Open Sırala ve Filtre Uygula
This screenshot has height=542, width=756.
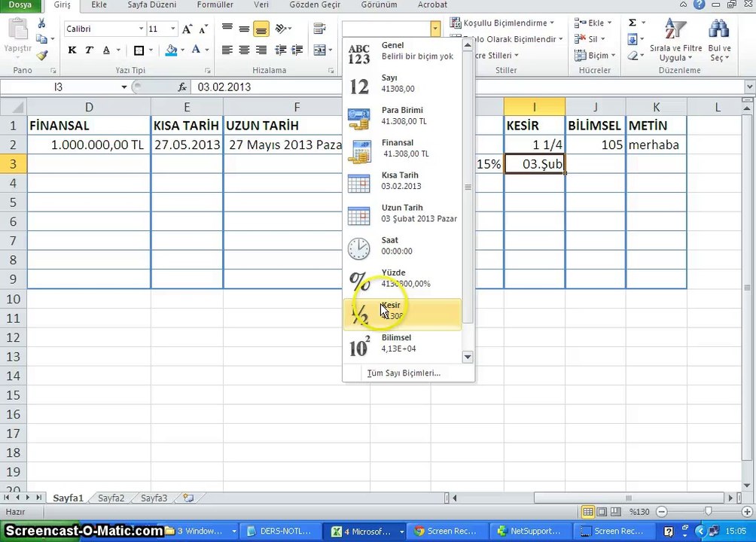click(x=675, y=40)
